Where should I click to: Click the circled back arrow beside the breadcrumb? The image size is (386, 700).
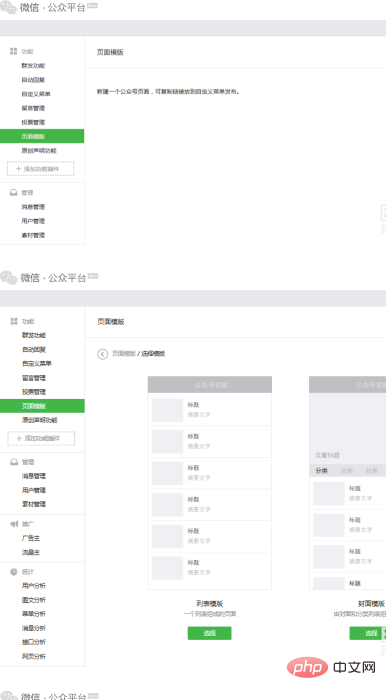(x=103, y=354)
